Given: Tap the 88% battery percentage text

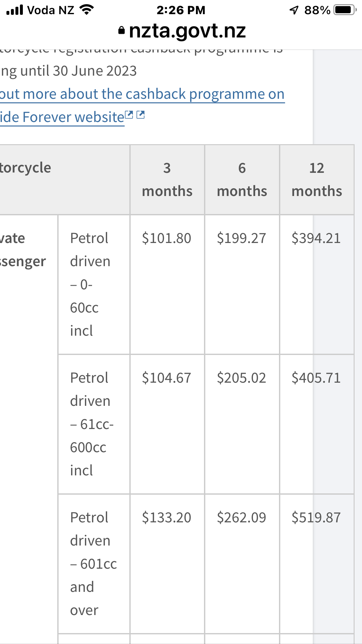Looking at the screenshot, I should tap(317, 10).
